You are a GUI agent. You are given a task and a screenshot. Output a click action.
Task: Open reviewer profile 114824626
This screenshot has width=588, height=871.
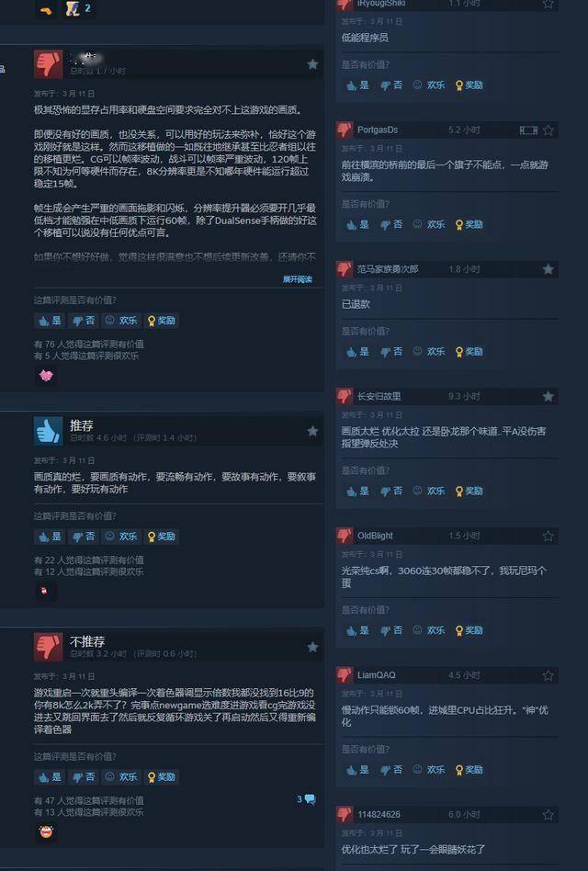point(379,815)
